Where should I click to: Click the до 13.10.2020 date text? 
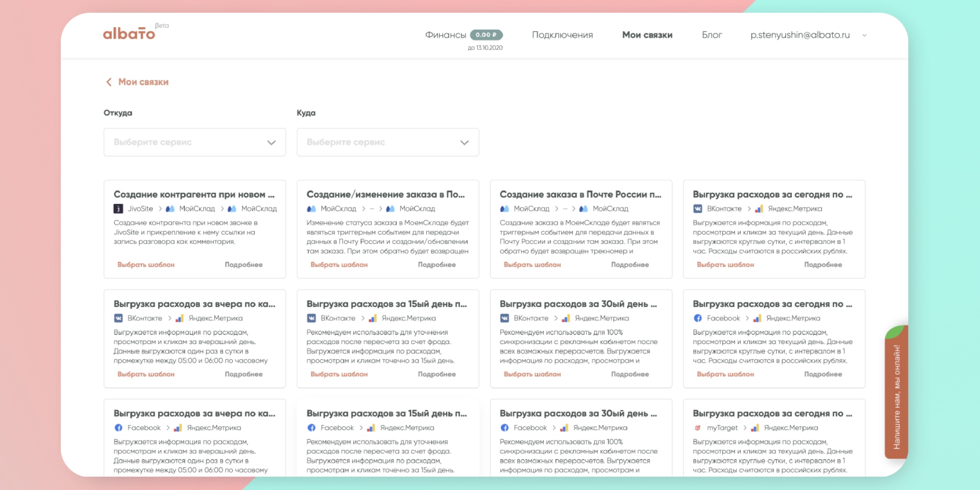pyautogui.click(x=485, y=48)
